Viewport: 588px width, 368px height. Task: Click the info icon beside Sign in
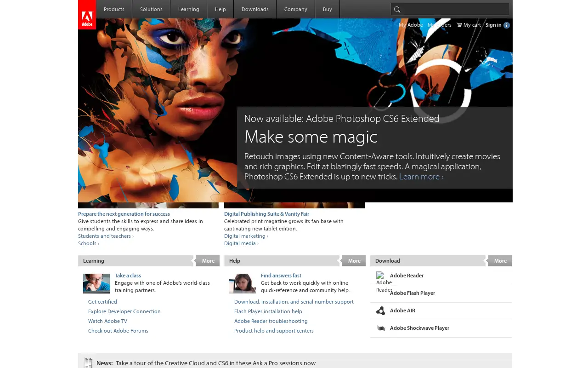tap(507, 25)
